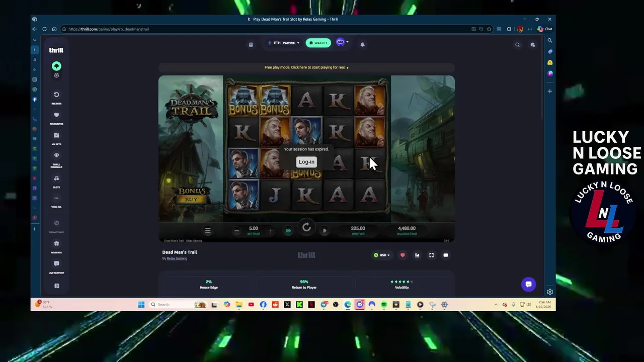The height and width of the screenshot is (362, 644).
Task: Click the free play mode banner link
Action: point(306,67)
